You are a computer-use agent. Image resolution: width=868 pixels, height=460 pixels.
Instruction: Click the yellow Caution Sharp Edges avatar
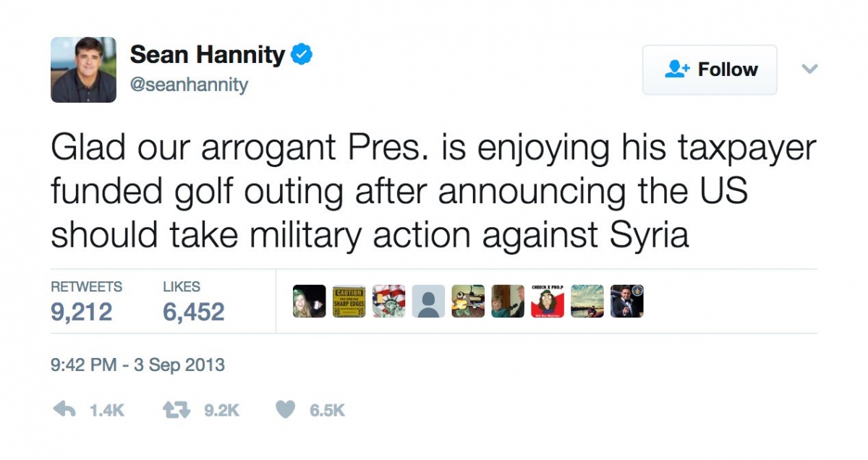pos(349,302)
